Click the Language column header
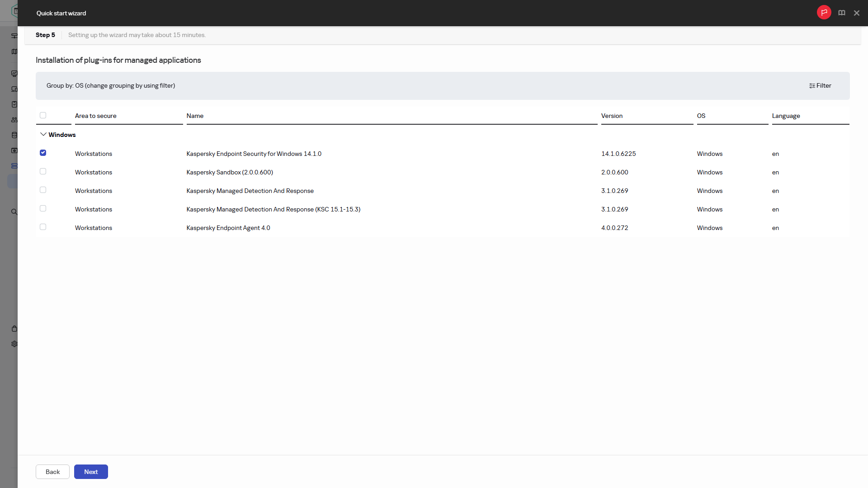This screenshot has height=488, width=868. click(x=786, y=116)
